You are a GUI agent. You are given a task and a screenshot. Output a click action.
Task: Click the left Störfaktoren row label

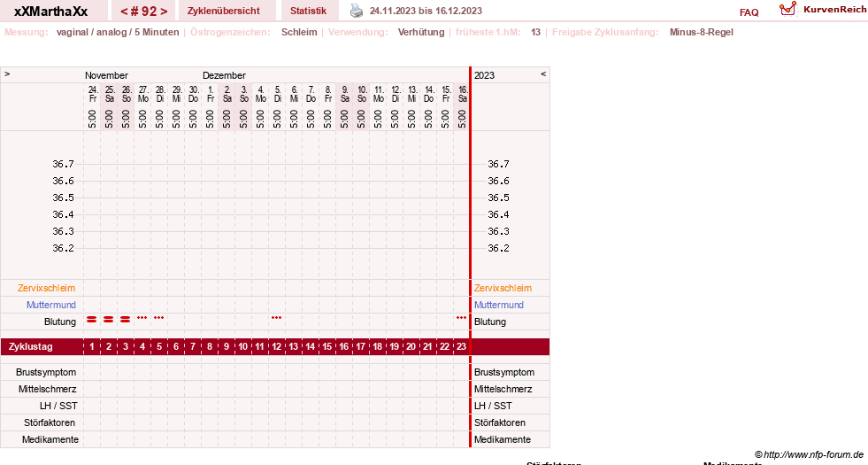(50, 422)
